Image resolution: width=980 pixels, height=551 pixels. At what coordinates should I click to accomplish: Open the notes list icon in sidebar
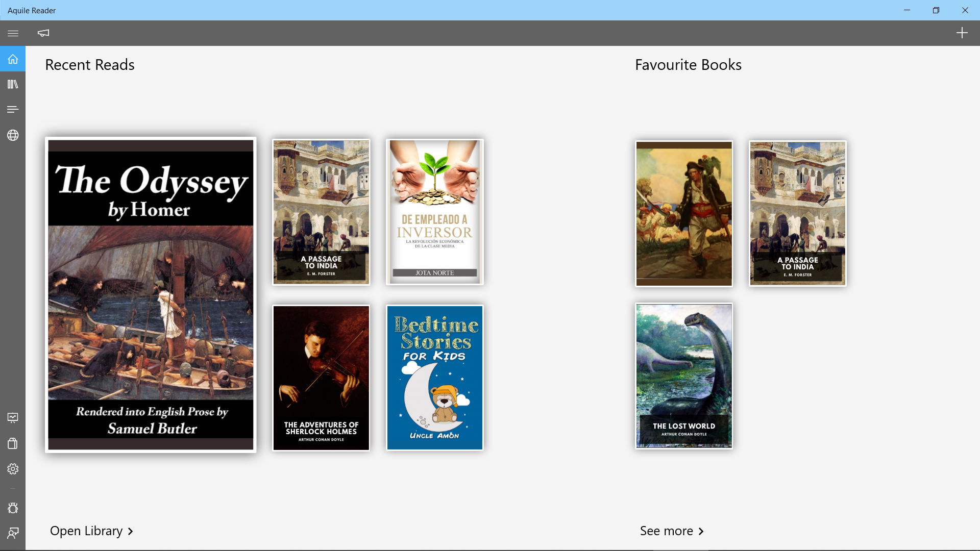pos(13,110)
